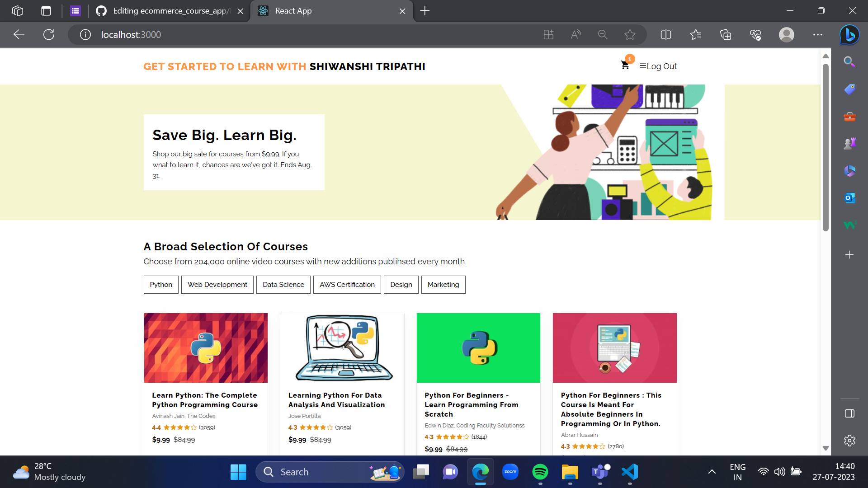Viewport: 868px width, 488px height.
Task: Add this page to favorites via star
Action: coord(630,34)
